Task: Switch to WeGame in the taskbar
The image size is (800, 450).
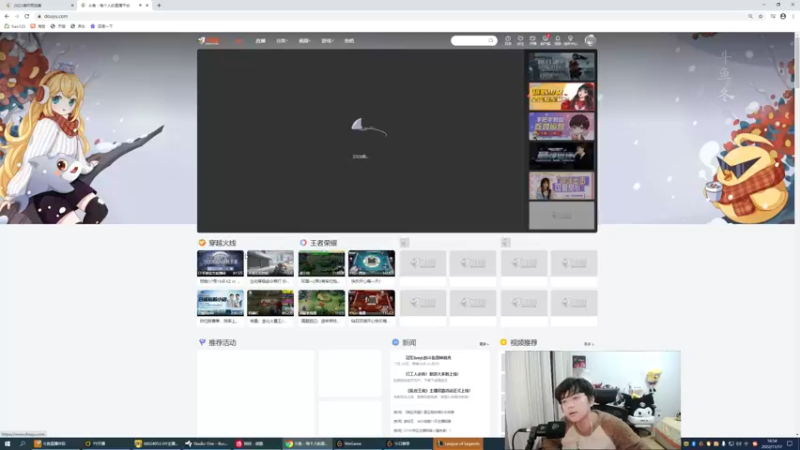Action: click(357, 444)
